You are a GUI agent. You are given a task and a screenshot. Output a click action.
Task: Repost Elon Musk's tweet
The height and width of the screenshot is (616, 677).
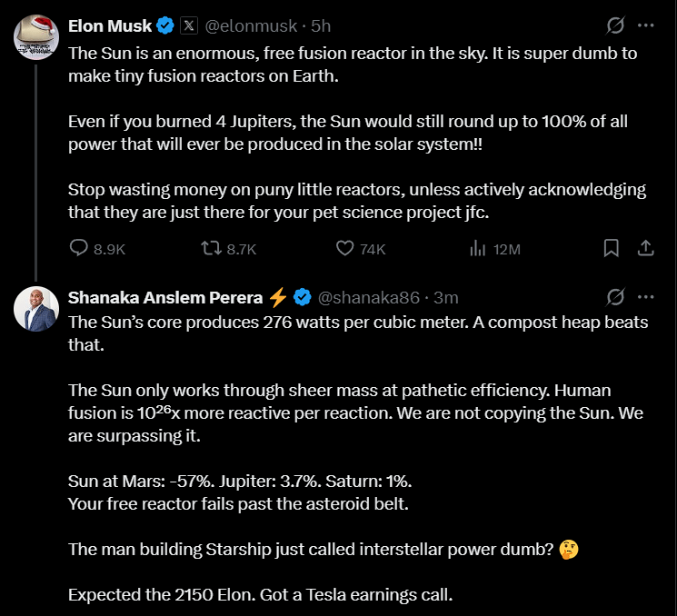tap(212, 248)
